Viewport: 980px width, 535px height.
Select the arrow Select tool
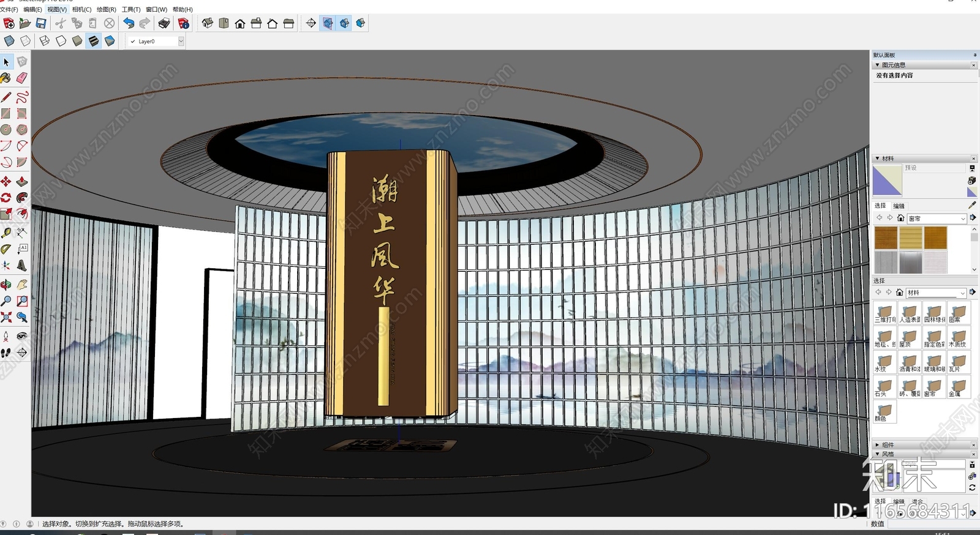[6, 62]
